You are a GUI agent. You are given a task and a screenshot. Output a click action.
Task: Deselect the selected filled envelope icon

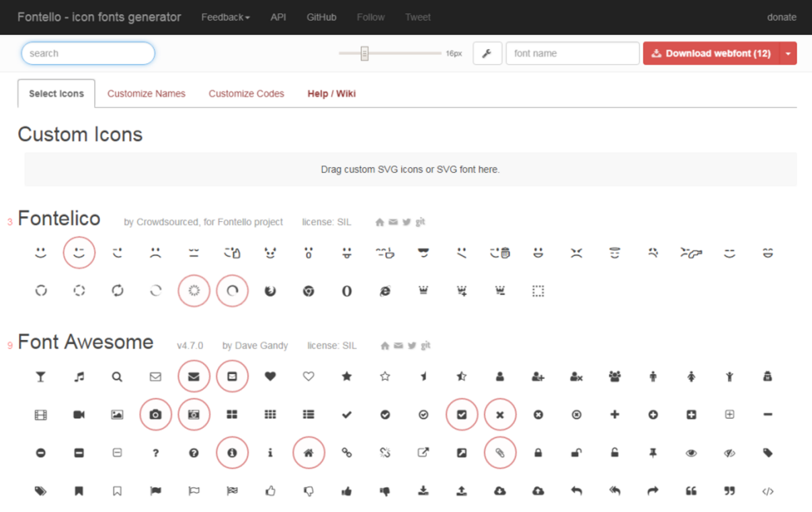pyautogui.click(x=194, y=377)
